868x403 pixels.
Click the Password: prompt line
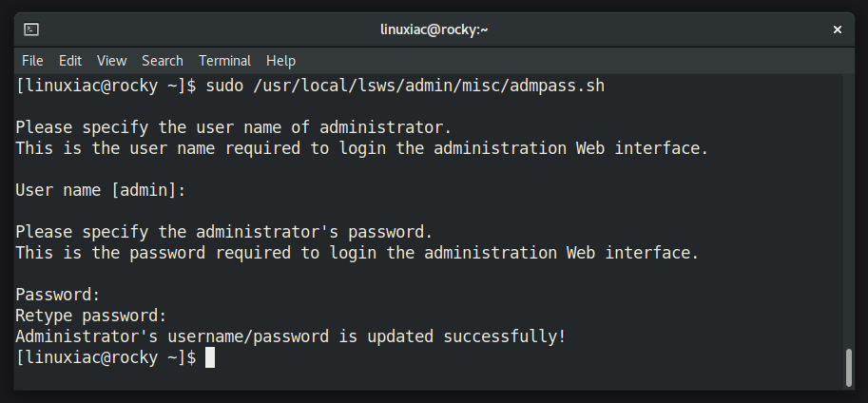tap(58, 295)
